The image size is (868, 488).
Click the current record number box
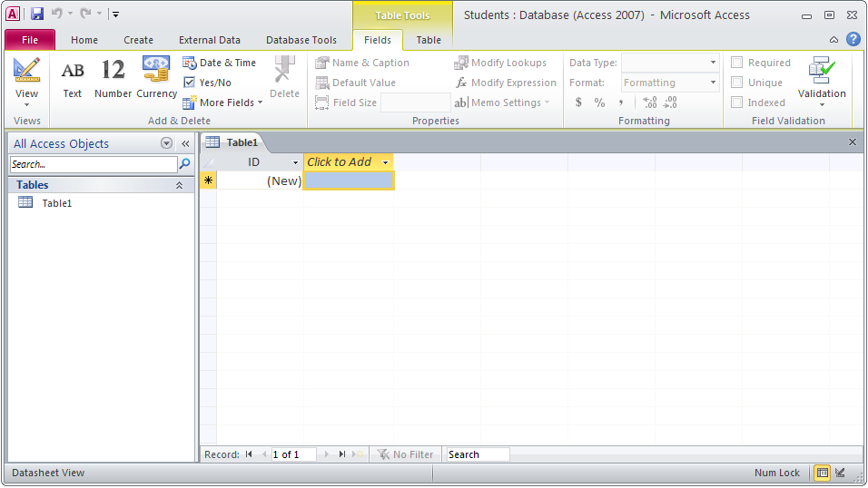[293, 454]
